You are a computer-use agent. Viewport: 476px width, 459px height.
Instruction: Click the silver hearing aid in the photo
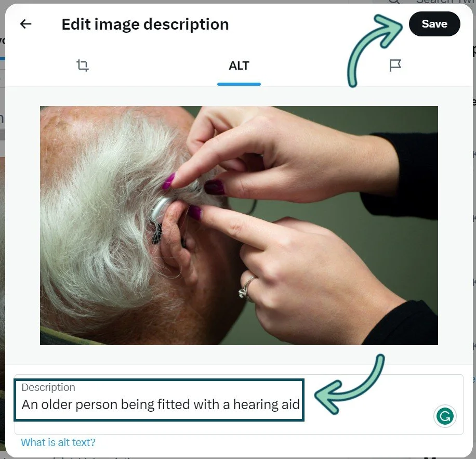click(x=160, y=208)
